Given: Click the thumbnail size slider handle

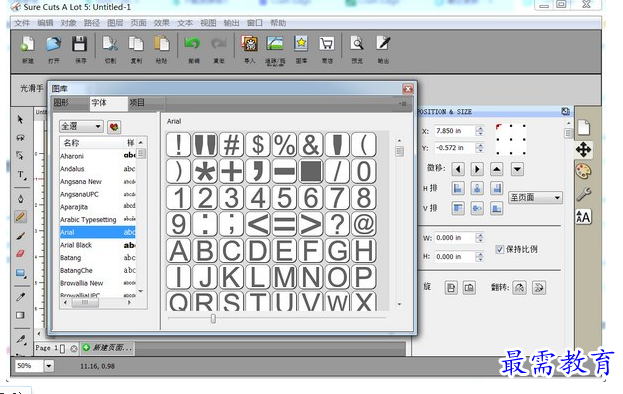Looking at the screenshot, I should pyautogui.click(x=213, y=318).
